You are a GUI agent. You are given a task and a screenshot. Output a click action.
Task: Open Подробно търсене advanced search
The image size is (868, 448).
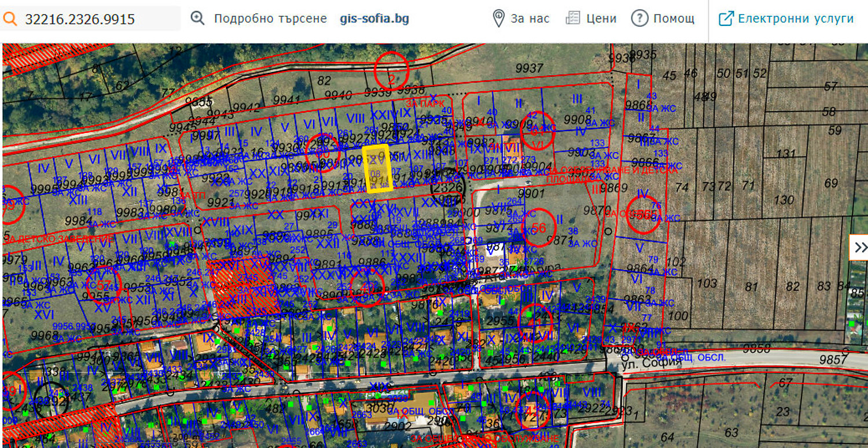click(270, 18)
